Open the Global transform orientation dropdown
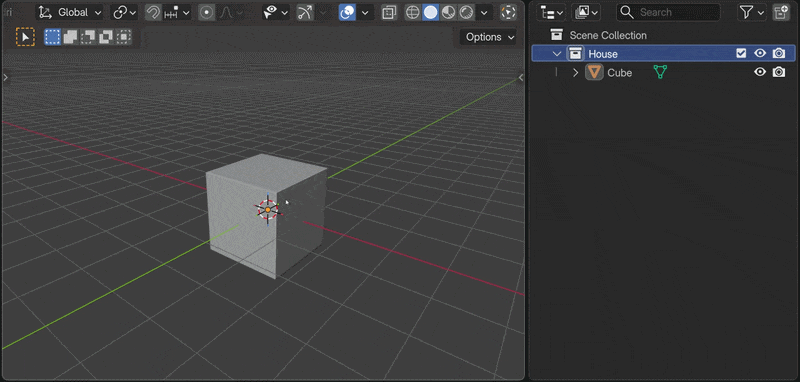The image size is (800, 382). [70, 12]
